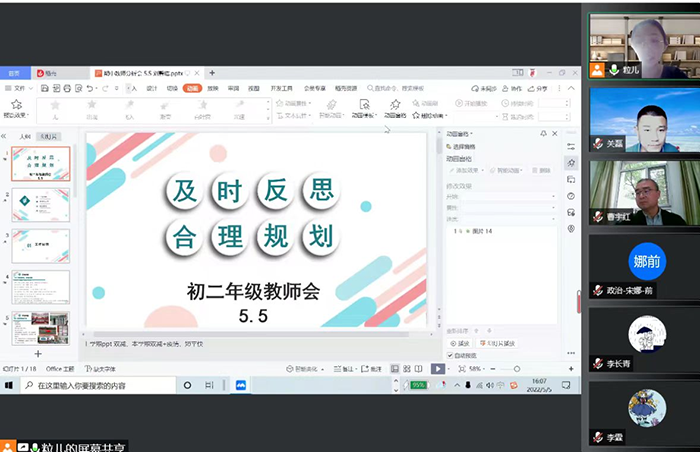Click the 协作 collaborate button
The width and height of the screenshot is (700, 452).
[x=512, y=88]
